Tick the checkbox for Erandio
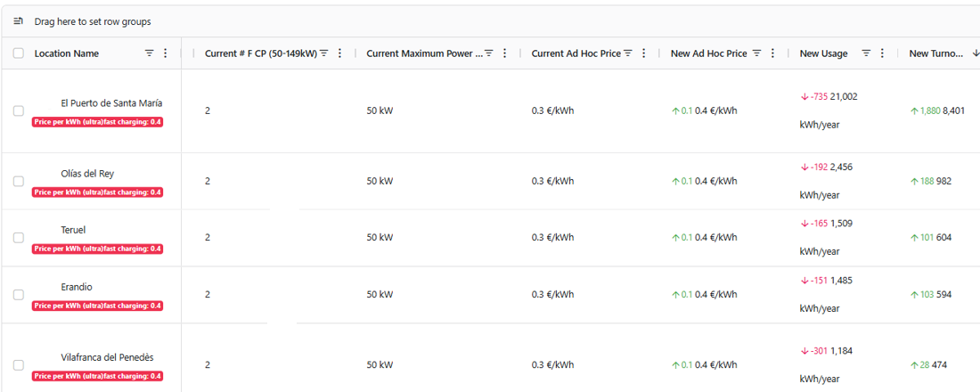980x392 pixels. point(19,295)
